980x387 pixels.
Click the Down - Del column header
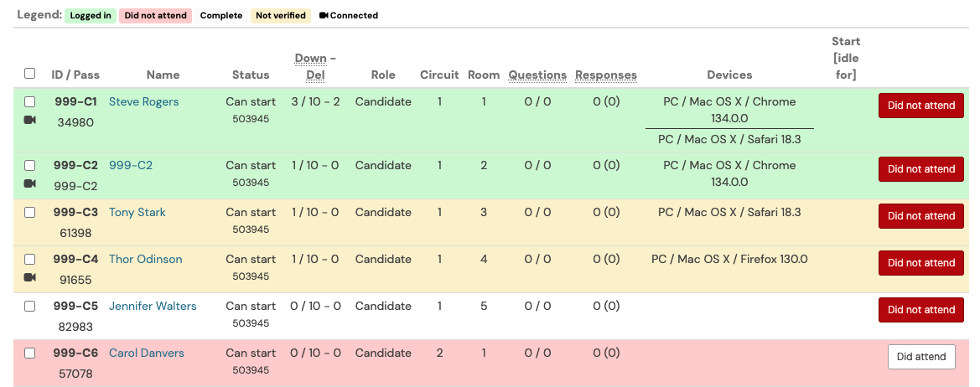click(315, 67)
